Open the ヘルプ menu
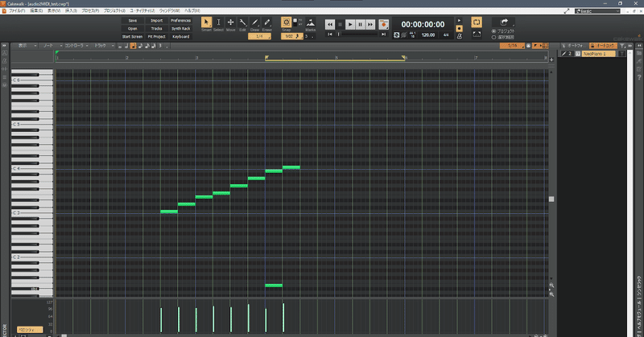644x337 pixels. pyautogui.click(x=192, y=11)
